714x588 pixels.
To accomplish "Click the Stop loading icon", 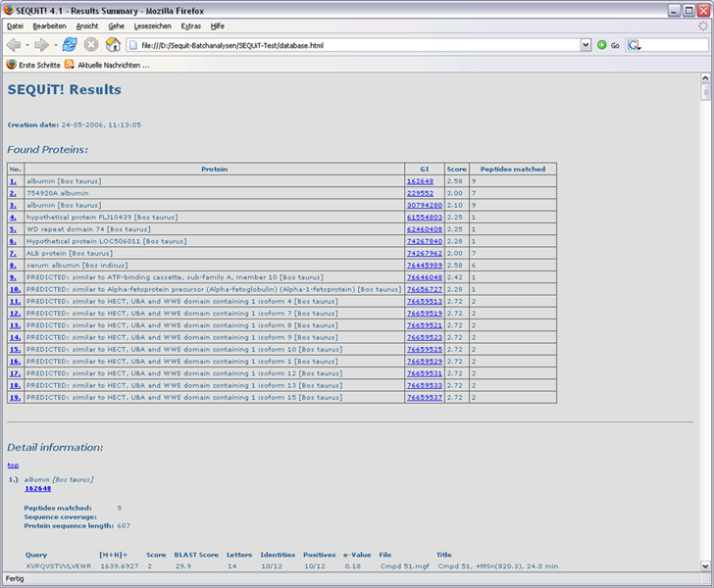I will 91,45.
